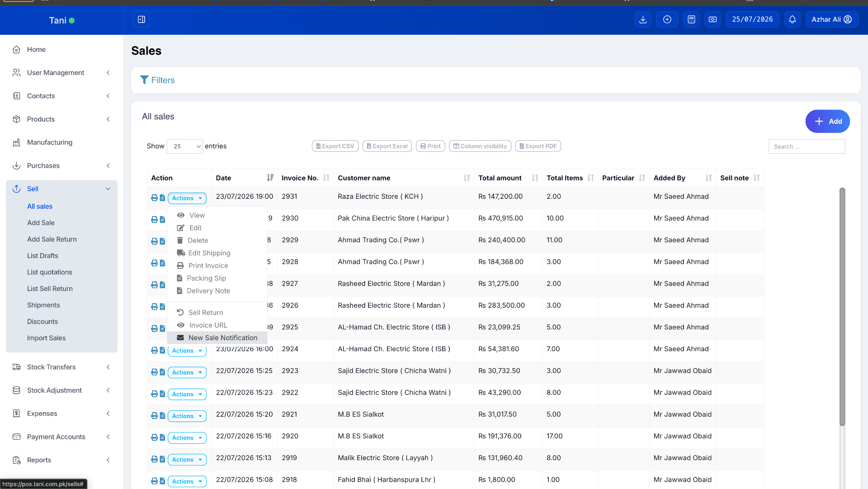
Task: Open List quotations in sidebar
Action: (50, 272)
